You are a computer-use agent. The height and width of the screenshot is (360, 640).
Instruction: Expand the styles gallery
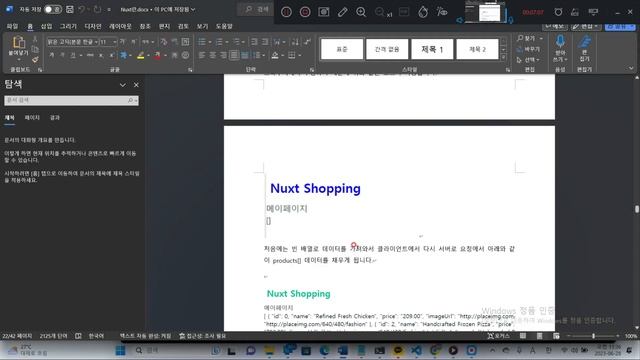tap(503, 57)
